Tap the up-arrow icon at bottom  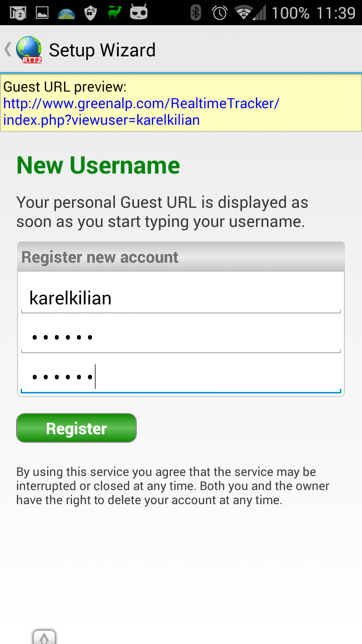pyautogui.click(x=44, y=637)
